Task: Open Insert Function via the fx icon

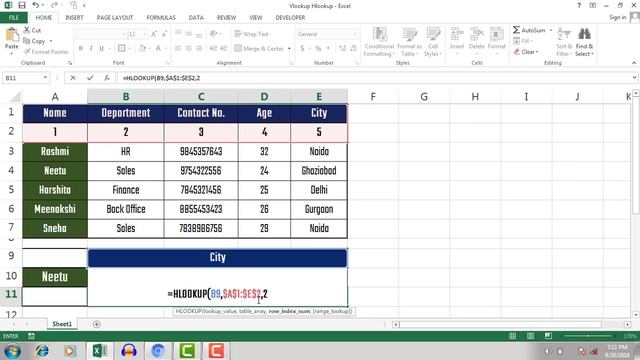Action: click(107, 78)
